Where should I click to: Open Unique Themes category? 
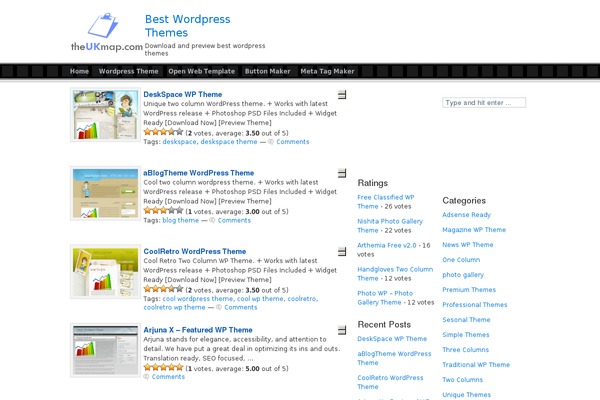[x=466, y=395]
